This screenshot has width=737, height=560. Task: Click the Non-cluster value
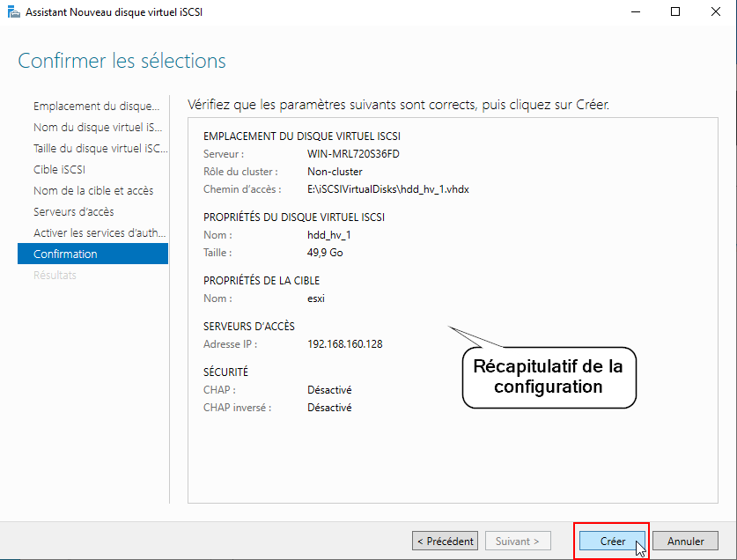coord(335,172)
